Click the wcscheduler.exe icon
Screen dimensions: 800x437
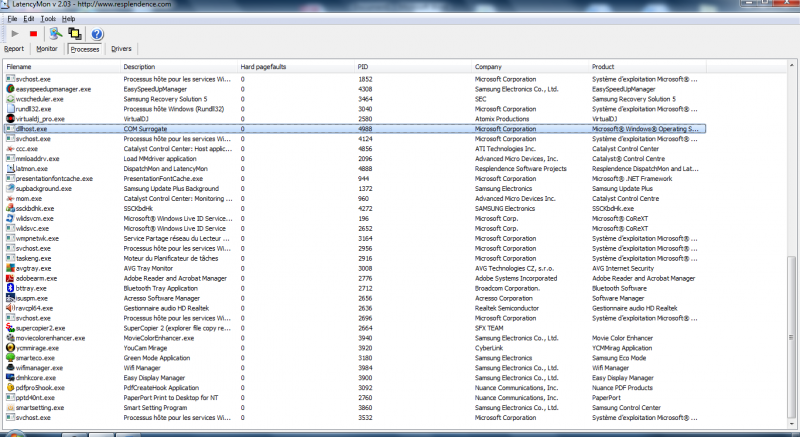point(10,99)
